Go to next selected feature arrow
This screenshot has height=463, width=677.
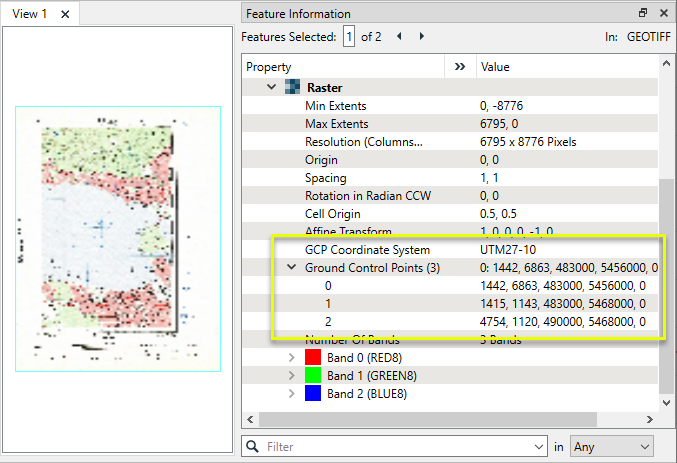[422, 36]
